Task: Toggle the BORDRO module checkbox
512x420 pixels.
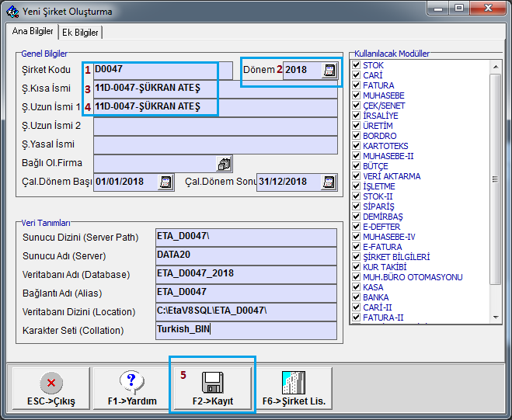Action: point(357,136)
